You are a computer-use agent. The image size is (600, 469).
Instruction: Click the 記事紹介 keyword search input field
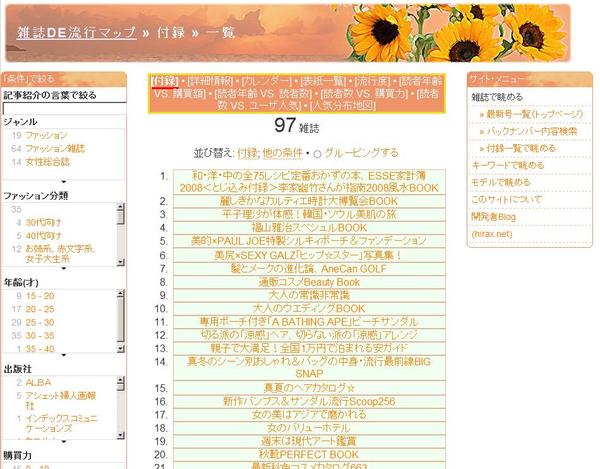(x=62, y=108)
